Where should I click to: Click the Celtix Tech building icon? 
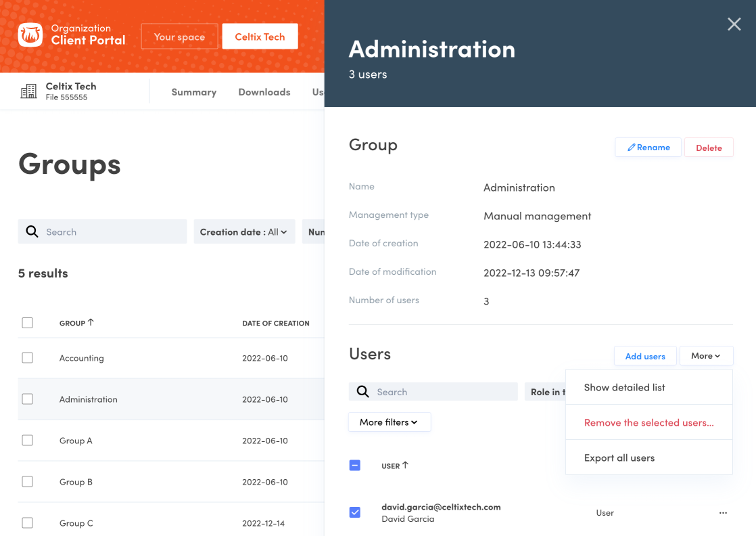pyautogui.click(x=28, y=92)
